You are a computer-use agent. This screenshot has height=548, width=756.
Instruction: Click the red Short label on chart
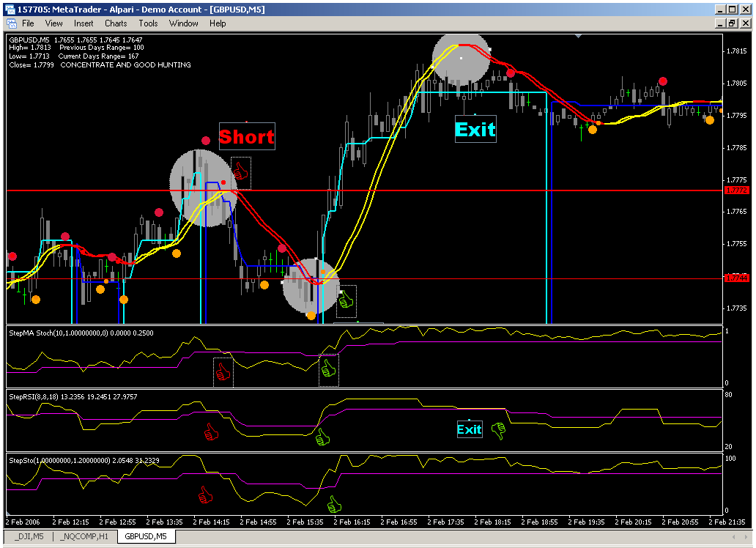[x=247, y=136]
